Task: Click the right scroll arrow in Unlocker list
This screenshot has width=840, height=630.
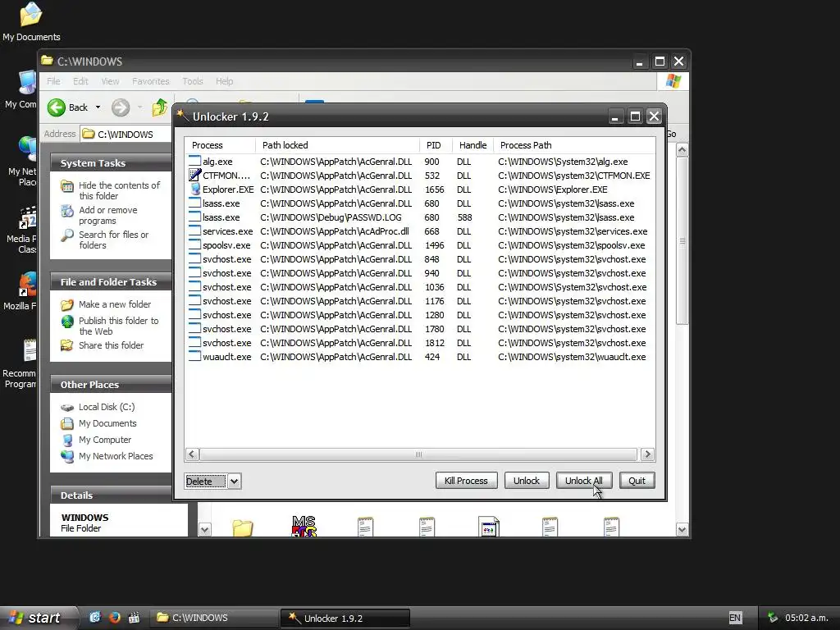Action: pos(647,454)
